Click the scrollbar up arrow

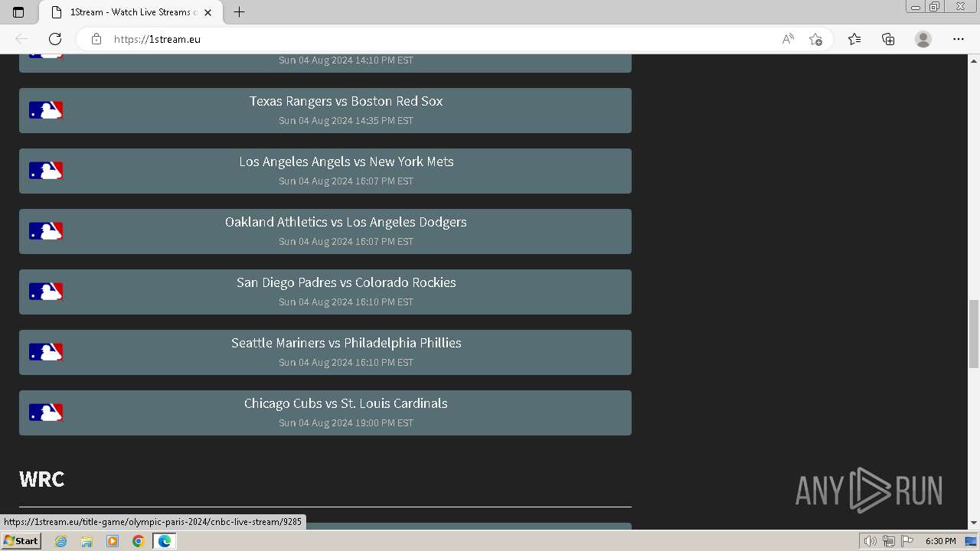point(974,60)
